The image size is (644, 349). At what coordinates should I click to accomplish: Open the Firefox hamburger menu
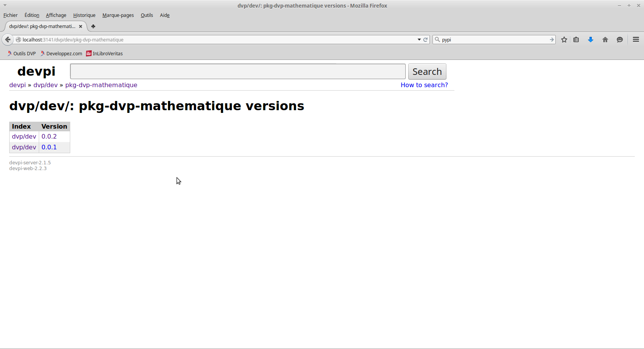click(636, 40)
